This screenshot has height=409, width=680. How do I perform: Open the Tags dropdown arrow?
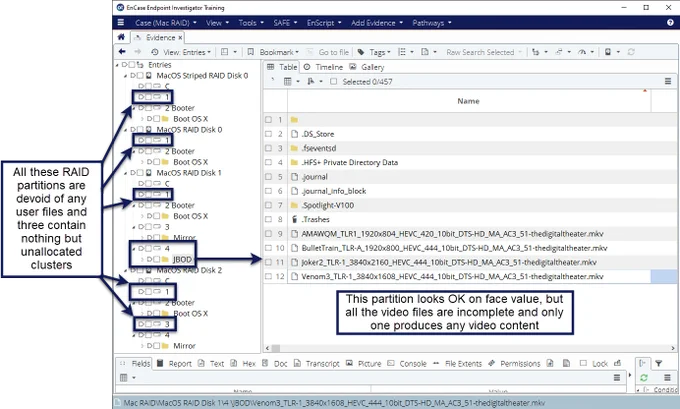coord(389,52)
